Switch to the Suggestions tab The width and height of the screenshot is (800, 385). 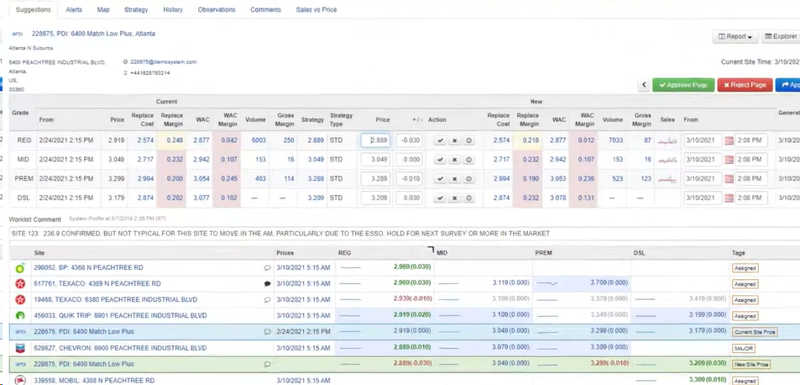tap(33, 10)
